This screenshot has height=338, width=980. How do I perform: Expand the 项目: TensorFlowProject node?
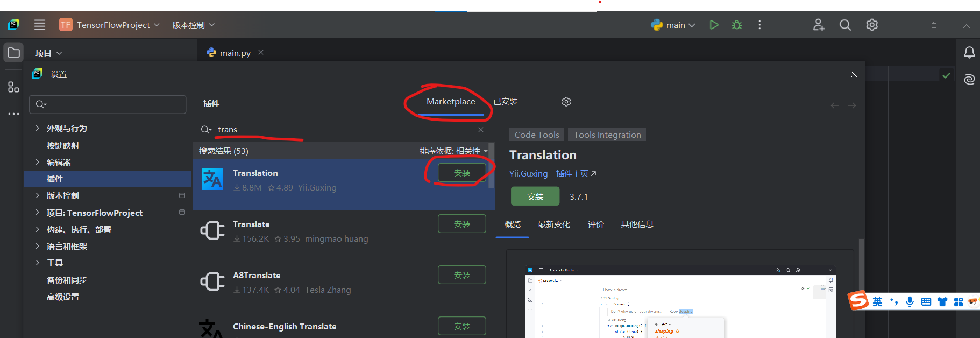pos(37,213)
